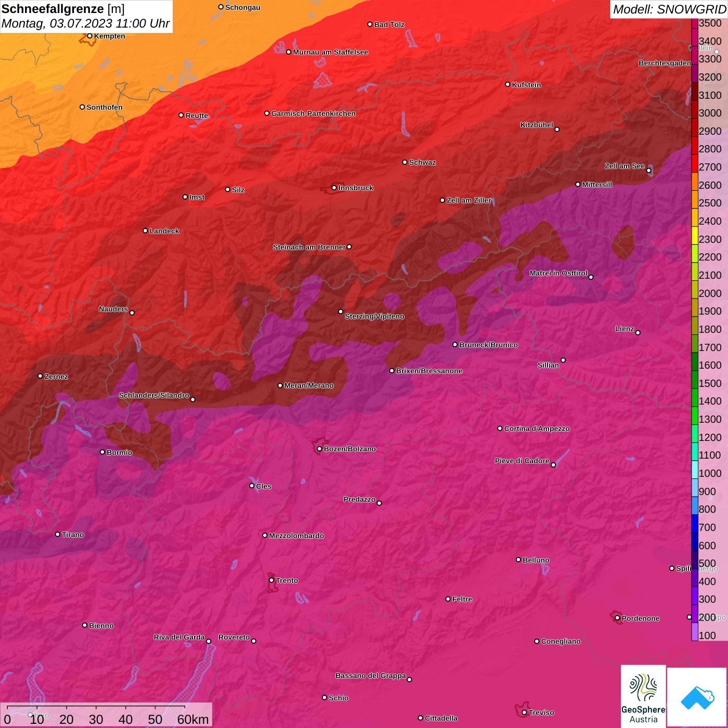
Task: Select the Lienz map marker dot
Action: [x=638, y=333]
